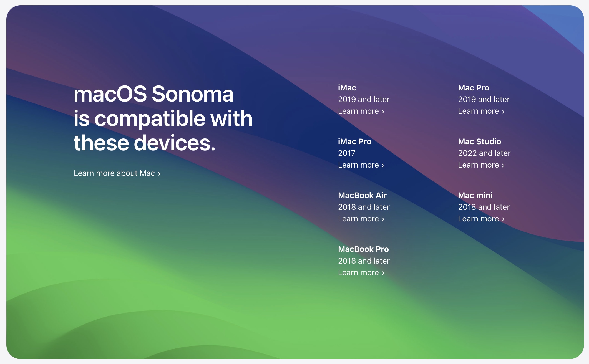
Task: Click the chevron beside MacBook Pro's Learn more
Action: coord(383,273)
